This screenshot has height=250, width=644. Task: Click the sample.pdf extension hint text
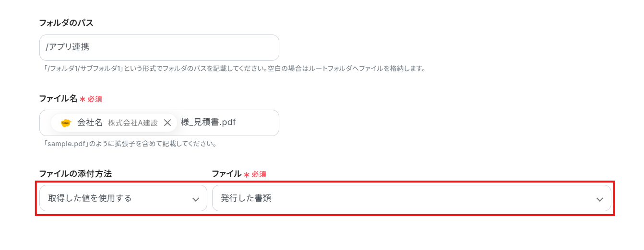click(130, 144)
